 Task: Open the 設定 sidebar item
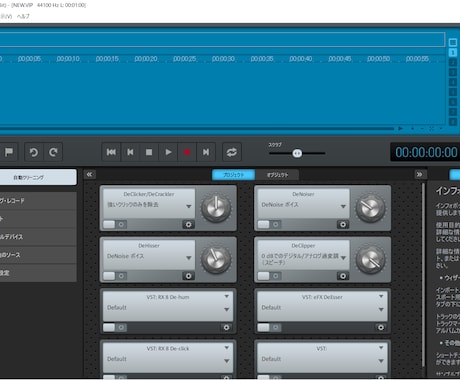(38, 273)
